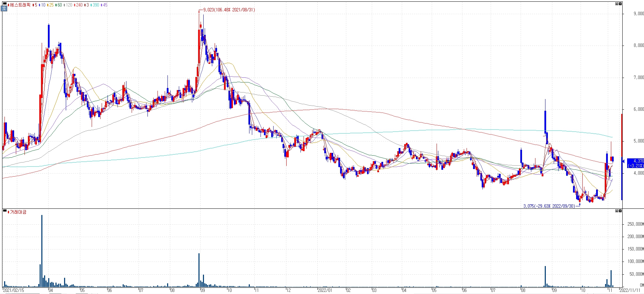The height and width of the screenshot is (294, 644).
Task: Select the 10-day moving average legend
Action: pos(42,5)
